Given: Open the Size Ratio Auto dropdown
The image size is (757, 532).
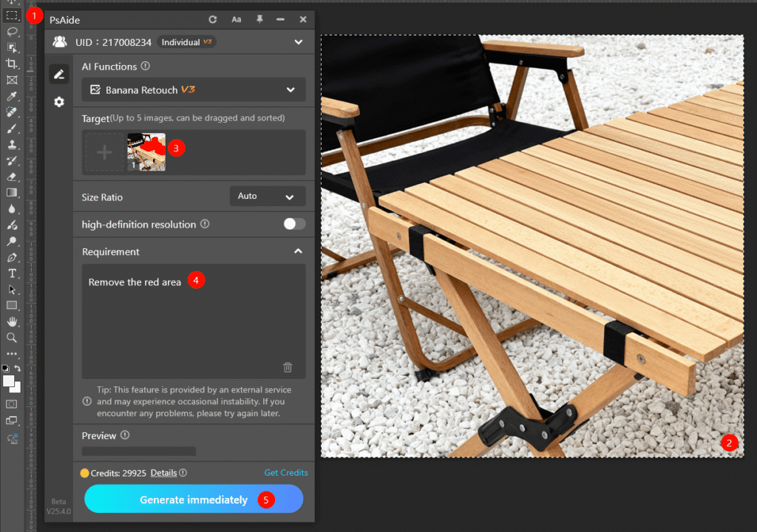Looking at the screenshot, I should point(267,196).
